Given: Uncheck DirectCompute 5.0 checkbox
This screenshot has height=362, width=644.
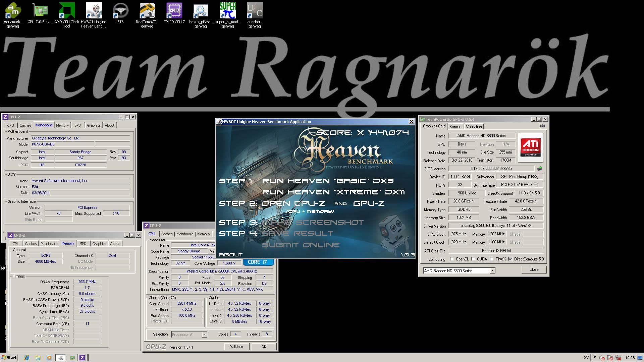Looking at the screenshot, I should coord(510,259).
